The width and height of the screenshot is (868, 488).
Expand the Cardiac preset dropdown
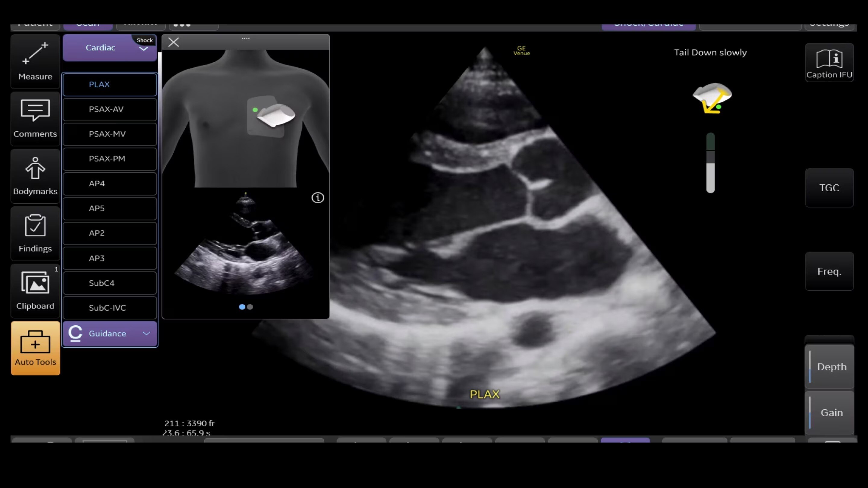tap(143, 49)
